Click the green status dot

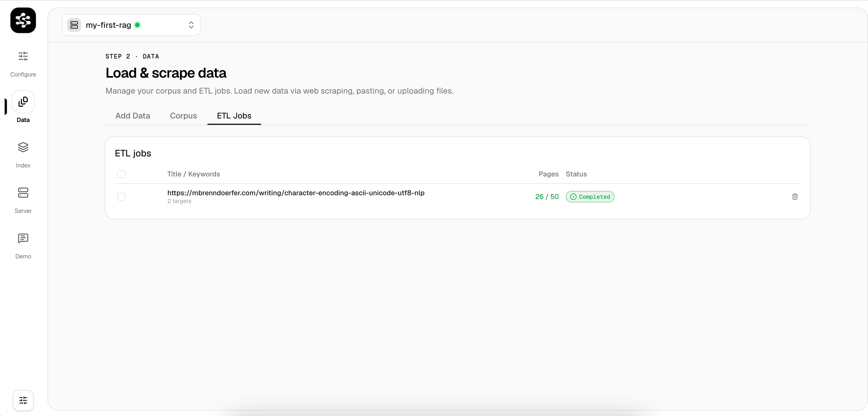(x=138, y=25)
